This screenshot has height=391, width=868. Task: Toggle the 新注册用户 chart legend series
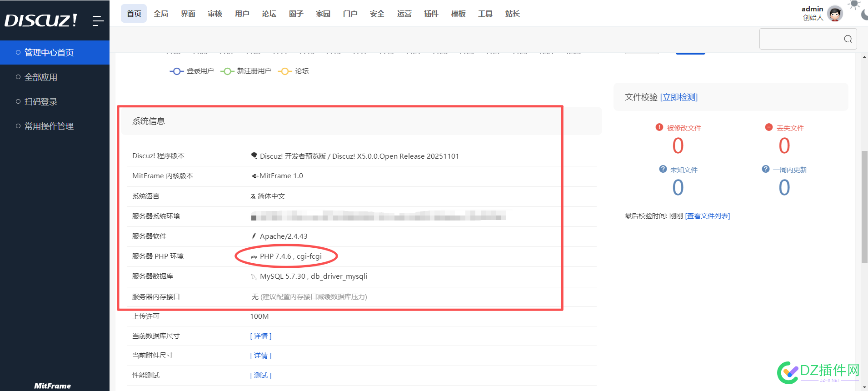pos(246,71)
